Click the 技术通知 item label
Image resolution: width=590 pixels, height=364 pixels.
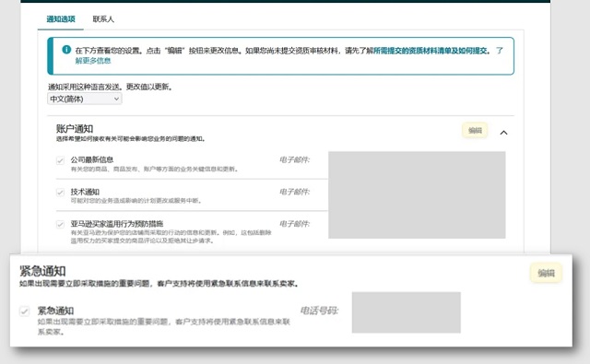point(85,192)
